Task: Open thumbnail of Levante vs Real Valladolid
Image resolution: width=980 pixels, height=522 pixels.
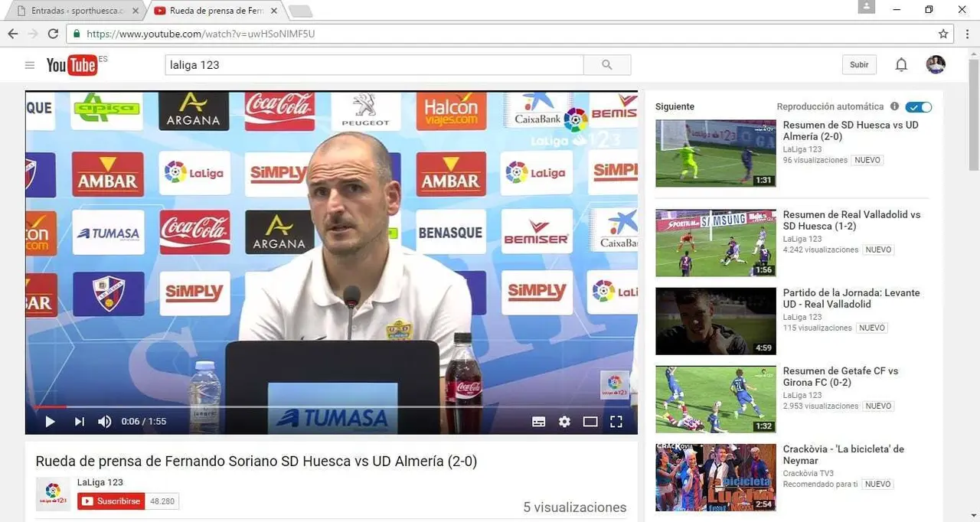Action: pos(716,321)
